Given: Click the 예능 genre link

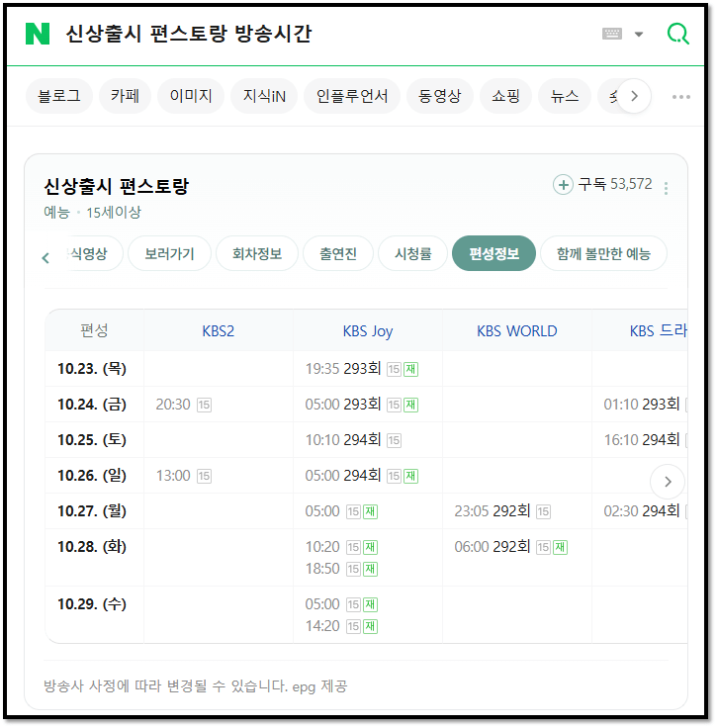Looking at the screenshot, I should (56, 213).
